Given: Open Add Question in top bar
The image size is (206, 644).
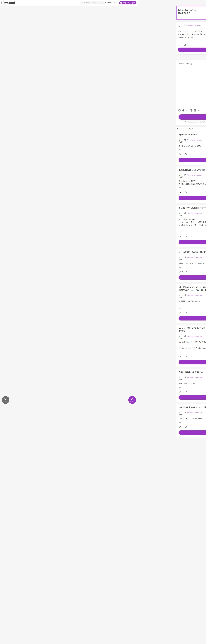Looking at the screenshot, I should coord(111,3).
